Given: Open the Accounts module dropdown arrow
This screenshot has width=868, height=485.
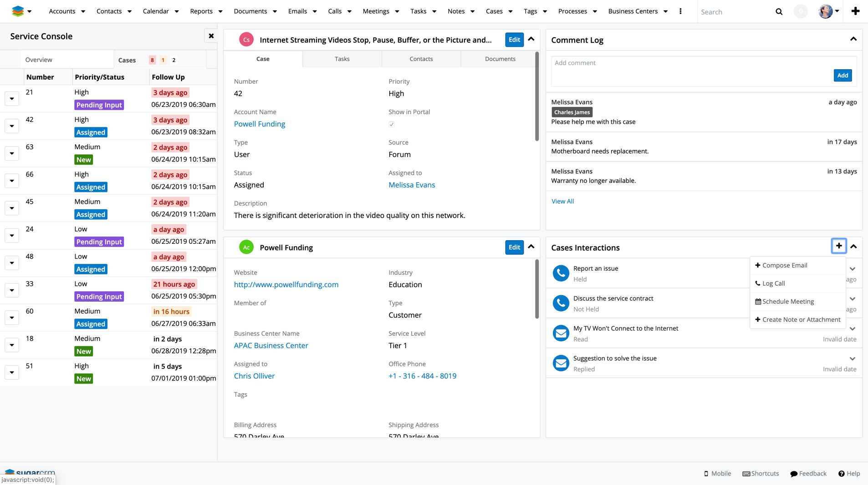Looking at the screenshot, I should pyautogui.click(x=83, y=11).
